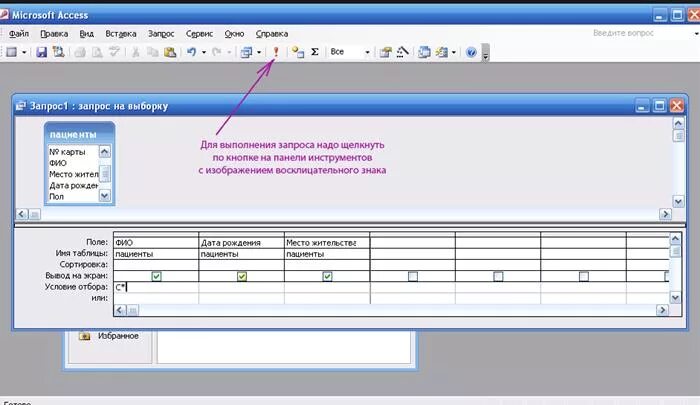Open the Справка menu
700x405 pixels.
click(271, 33)
